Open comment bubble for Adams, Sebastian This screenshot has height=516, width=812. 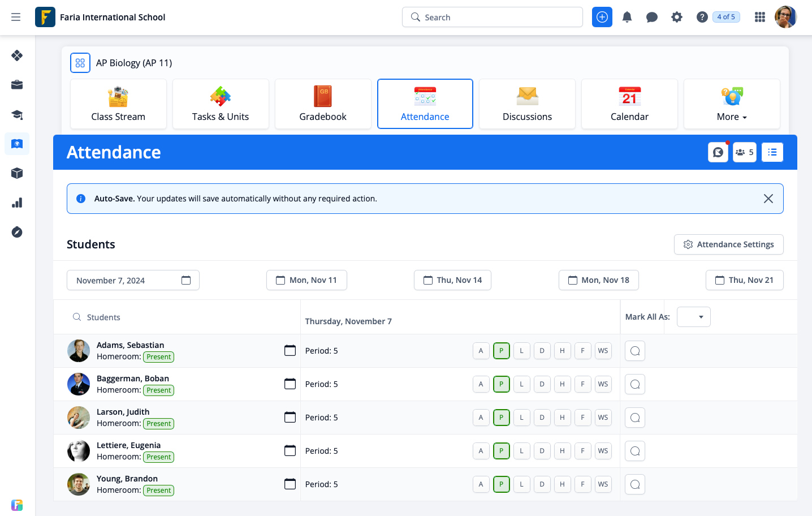click(x=634, y=351)
